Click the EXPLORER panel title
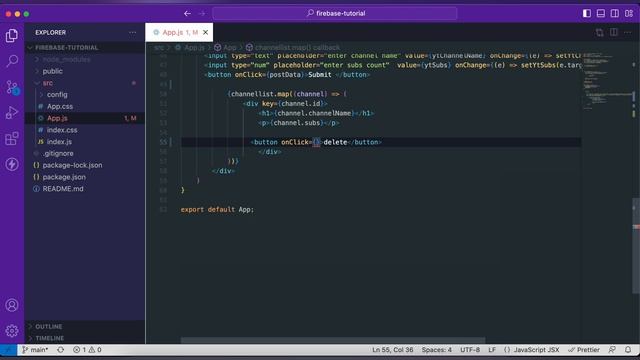 [50, 32]
